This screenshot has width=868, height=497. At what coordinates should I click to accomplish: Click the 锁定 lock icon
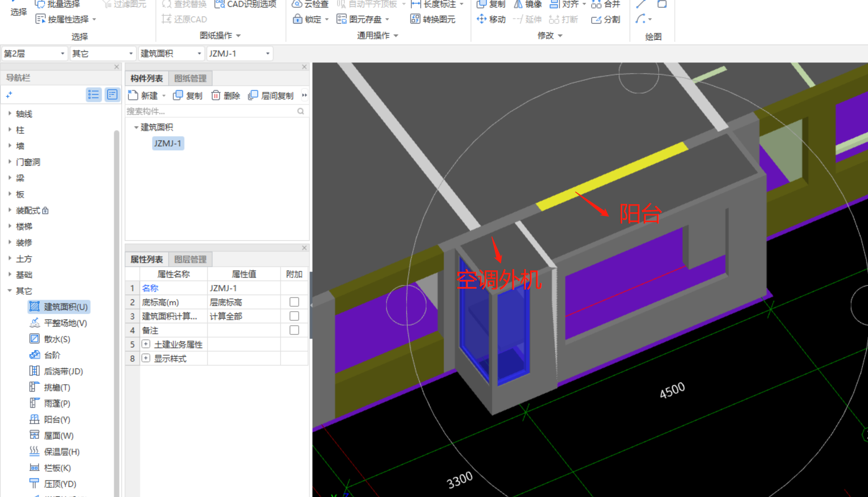297,19
